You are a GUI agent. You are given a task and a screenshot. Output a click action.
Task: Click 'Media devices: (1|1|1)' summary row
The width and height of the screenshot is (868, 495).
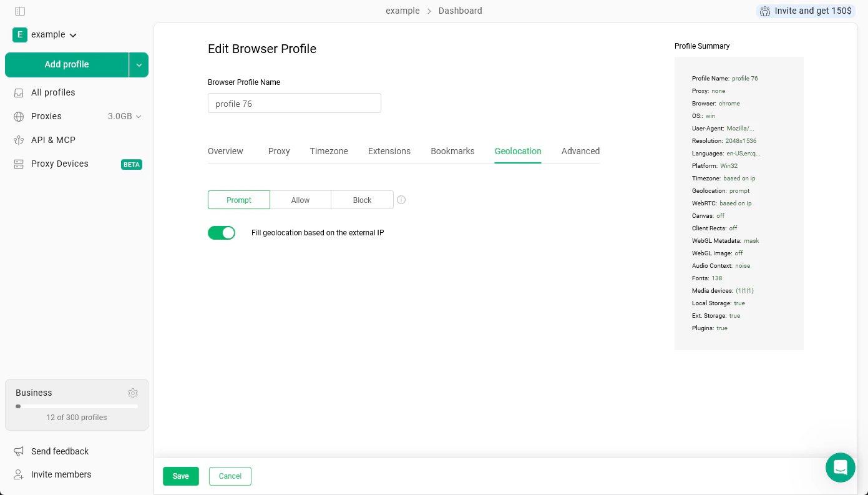(x=723, y=291)
